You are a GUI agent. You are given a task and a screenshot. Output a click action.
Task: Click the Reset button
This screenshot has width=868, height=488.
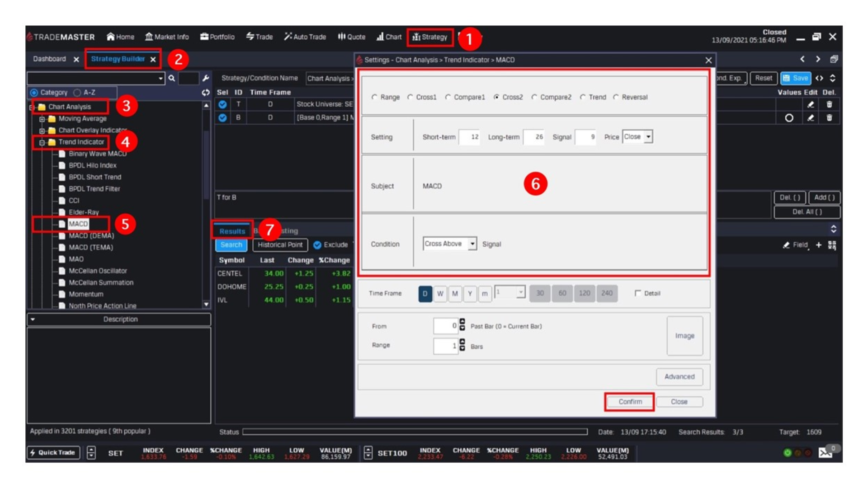[764, 78]
